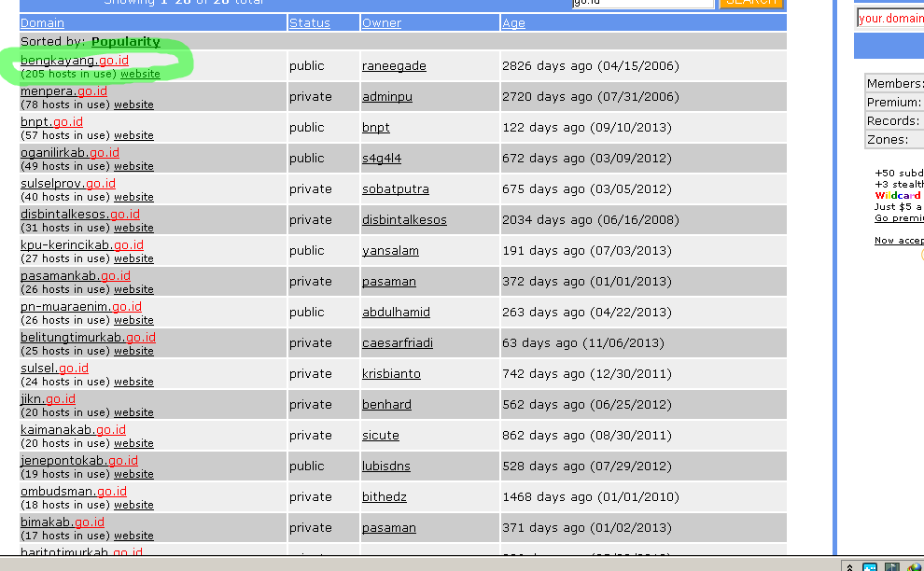Visit the website link under belitungtimurkab.go.id
Viewport: 924px width, 571px height.
tap(133, 351)
